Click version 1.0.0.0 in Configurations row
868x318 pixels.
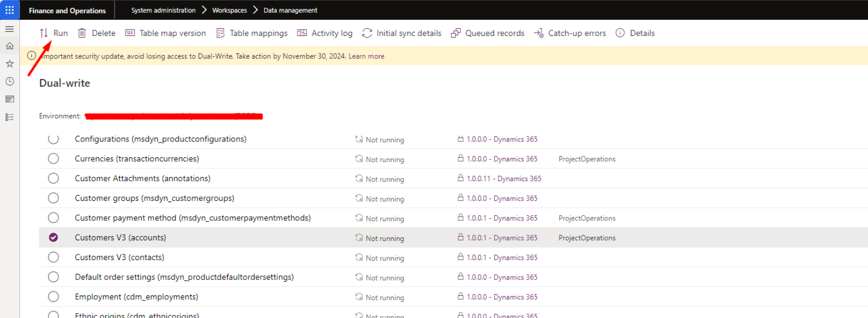(502, 139)
